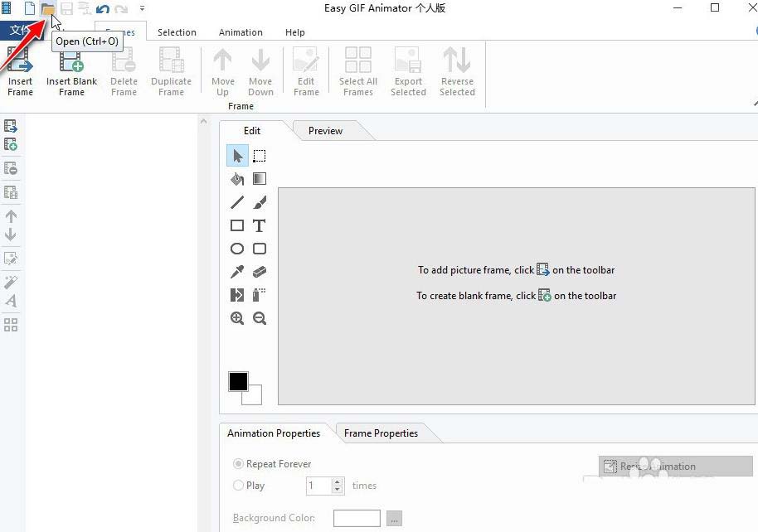Screen dimensions: 758x532
Task: Open the Selection ribbon tab
Action: pyautogui.click(x=177, y=32)
